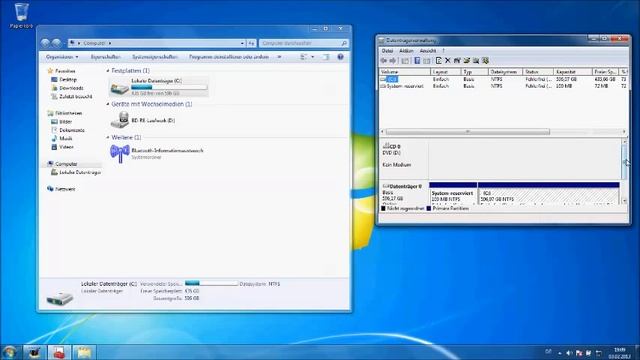Click the X delete toolbar icon
The width and height of the screenshot is (640, 360).
click(448, 61)
